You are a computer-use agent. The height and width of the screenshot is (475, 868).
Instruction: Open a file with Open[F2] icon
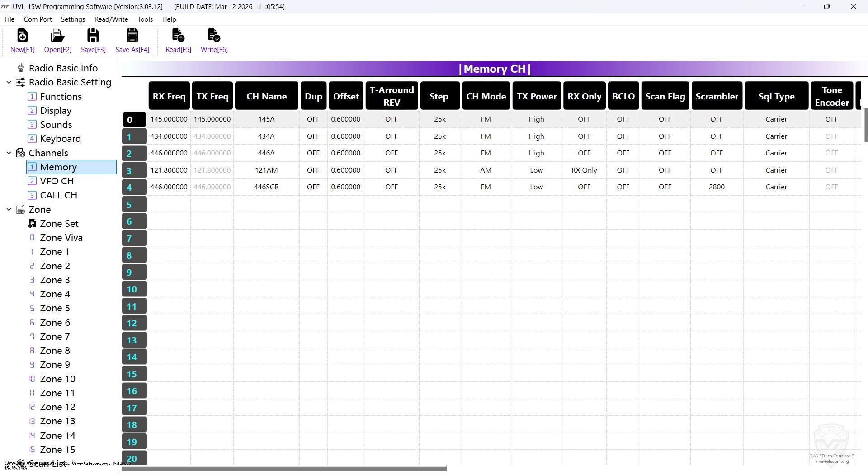(57, 36)
